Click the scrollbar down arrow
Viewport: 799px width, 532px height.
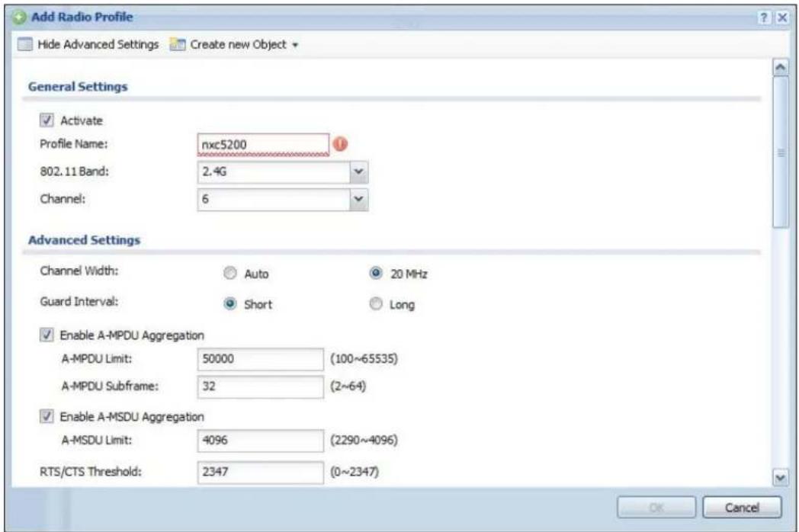pyautogui.click(x=780, y=478)
